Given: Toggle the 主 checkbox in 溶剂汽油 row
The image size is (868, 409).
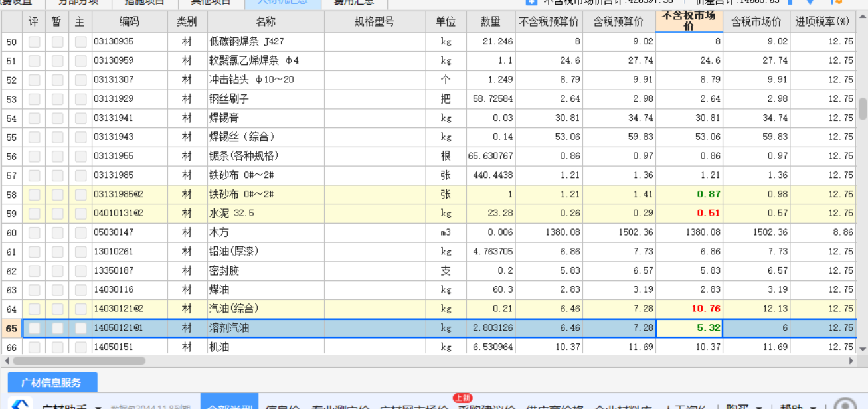Looking at the screenshot, I should pyautogui.click(x=80, y=328).
